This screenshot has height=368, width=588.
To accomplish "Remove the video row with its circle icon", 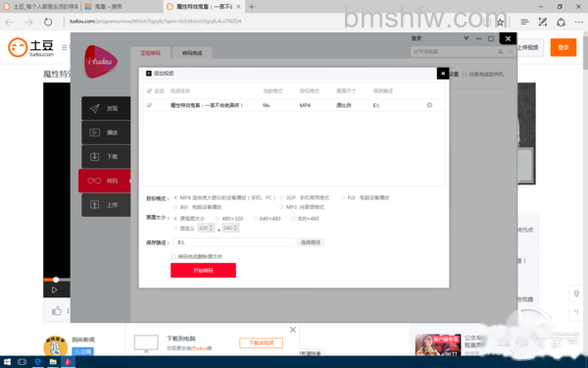I will click(429, 105).
